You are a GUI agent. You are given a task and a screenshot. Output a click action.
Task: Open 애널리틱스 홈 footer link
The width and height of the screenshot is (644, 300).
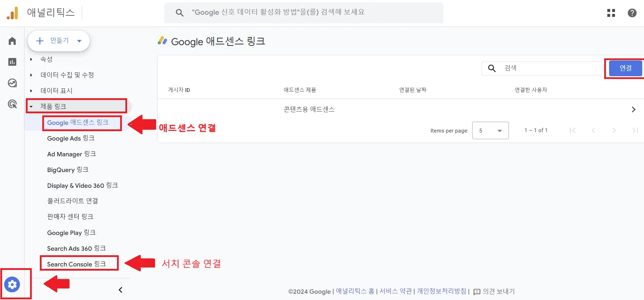355,291
